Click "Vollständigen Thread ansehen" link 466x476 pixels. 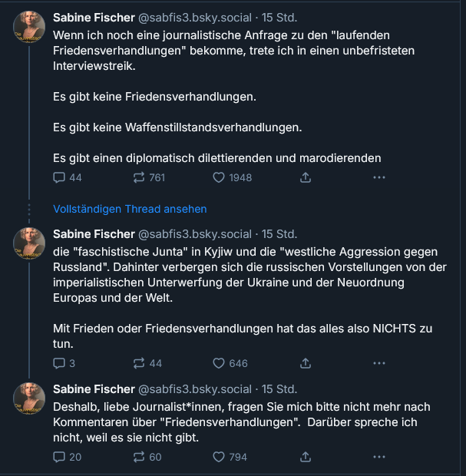click(x=130, y=209)
